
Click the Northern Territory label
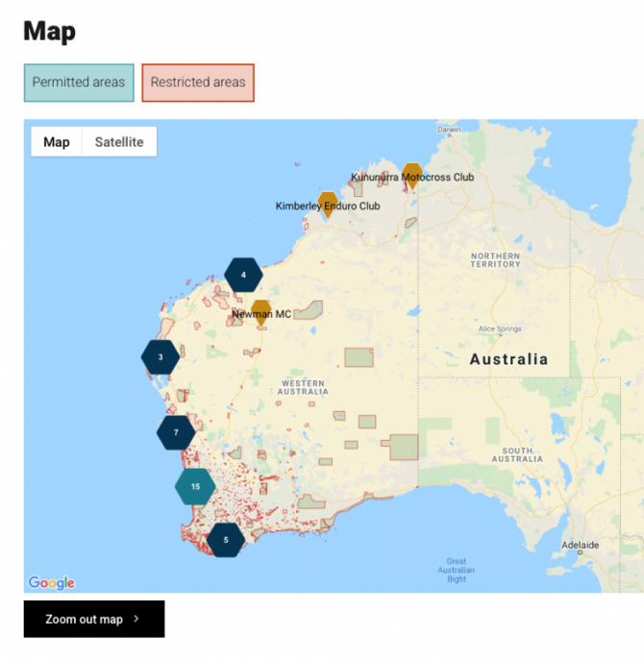click(x=496, y=260)
